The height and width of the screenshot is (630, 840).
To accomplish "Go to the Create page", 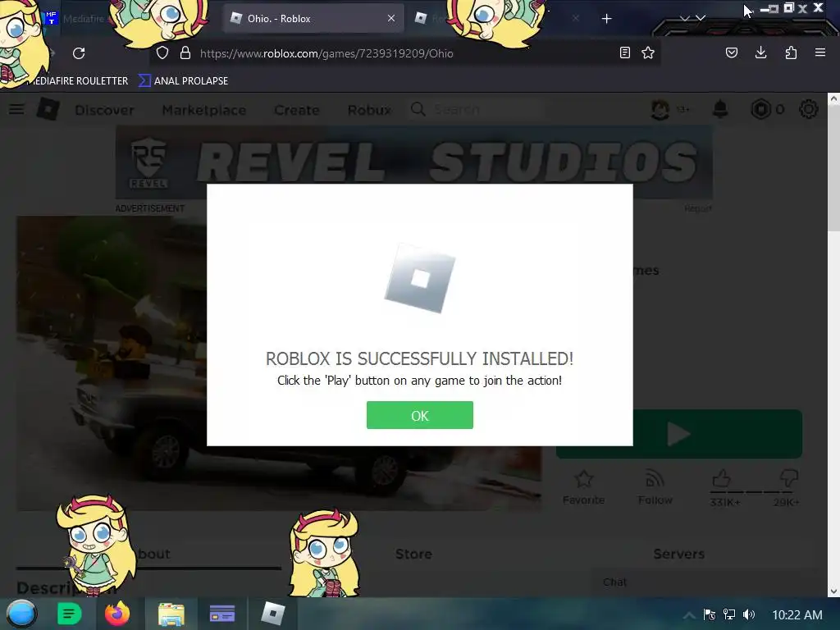I will click(x=297, y=110).
